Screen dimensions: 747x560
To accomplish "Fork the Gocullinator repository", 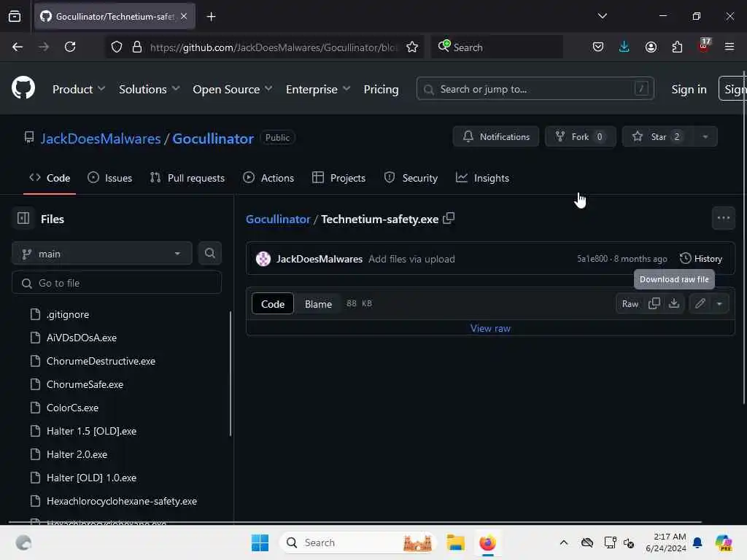I will click(580, 136).
